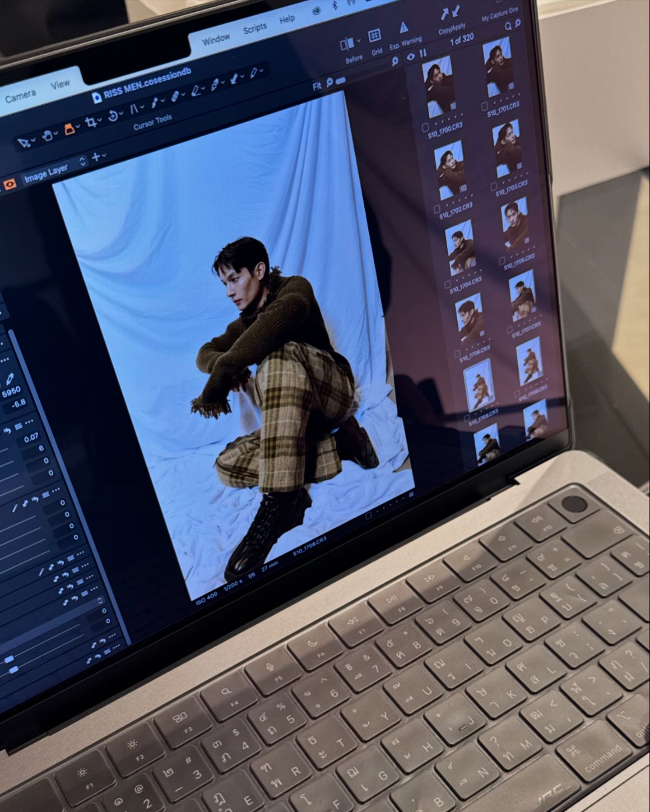
Task: Click the Fit zoom button
Action: [x=317, y=86]
